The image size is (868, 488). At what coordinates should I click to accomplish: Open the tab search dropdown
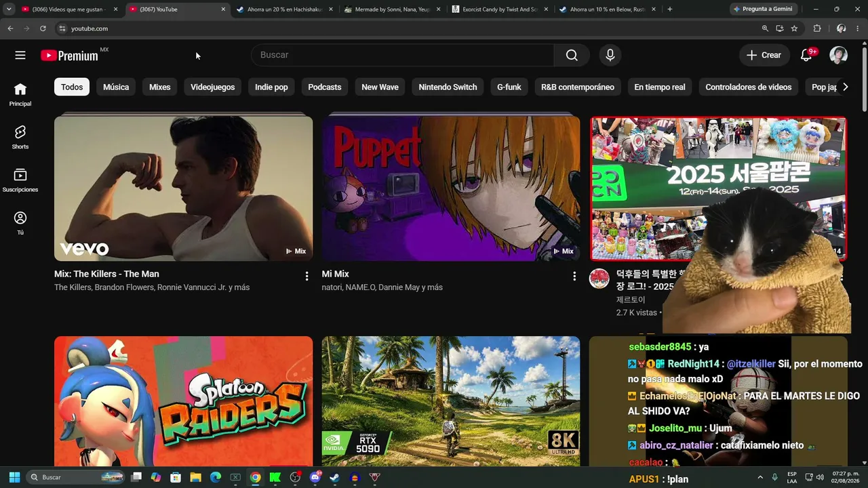[x=9, y=9]
